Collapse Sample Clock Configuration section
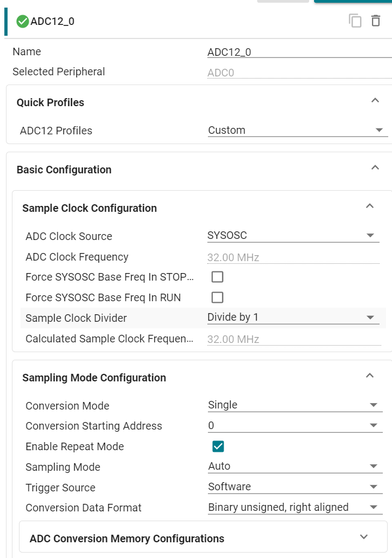392x558 pixels. [x=370, y=206]
